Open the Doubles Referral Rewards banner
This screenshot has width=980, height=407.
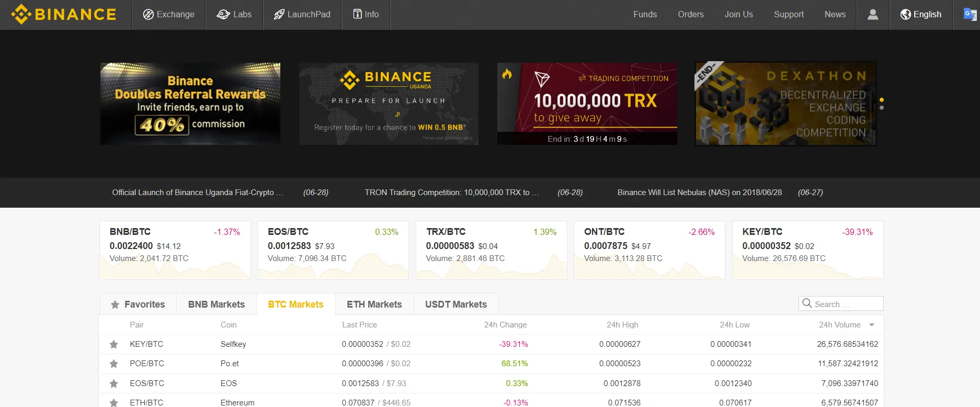[190, 104]
